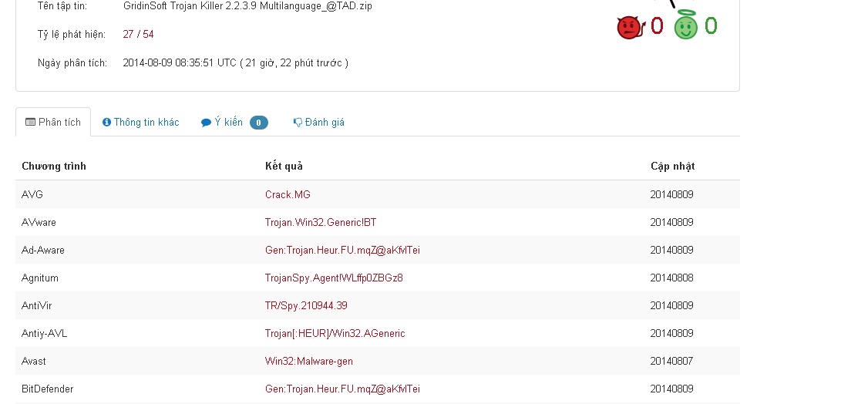
Task: Click the speech bubble icon beside Ý kiến
Action: [x=206, y=123]
